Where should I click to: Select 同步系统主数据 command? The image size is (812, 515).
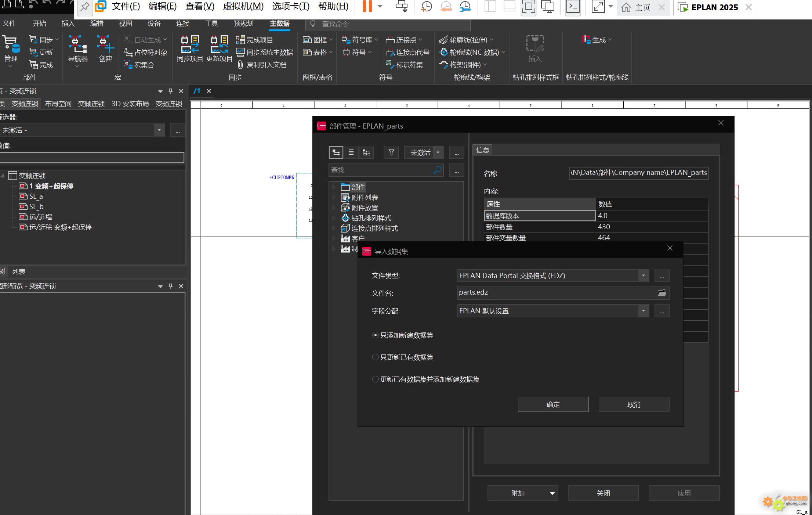(264, 52)
